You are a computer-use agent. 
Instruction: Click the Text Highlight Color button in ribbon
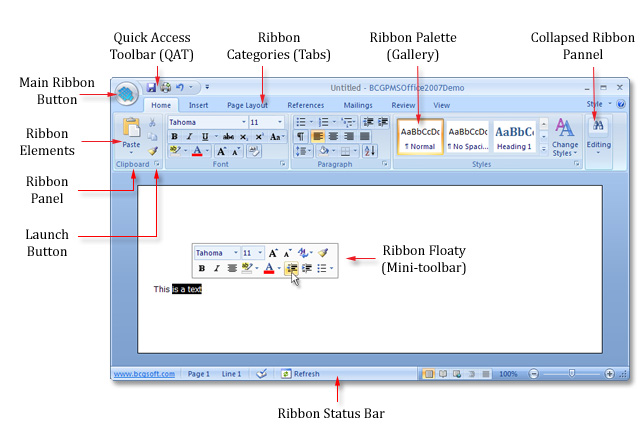[x=175, y=151]
